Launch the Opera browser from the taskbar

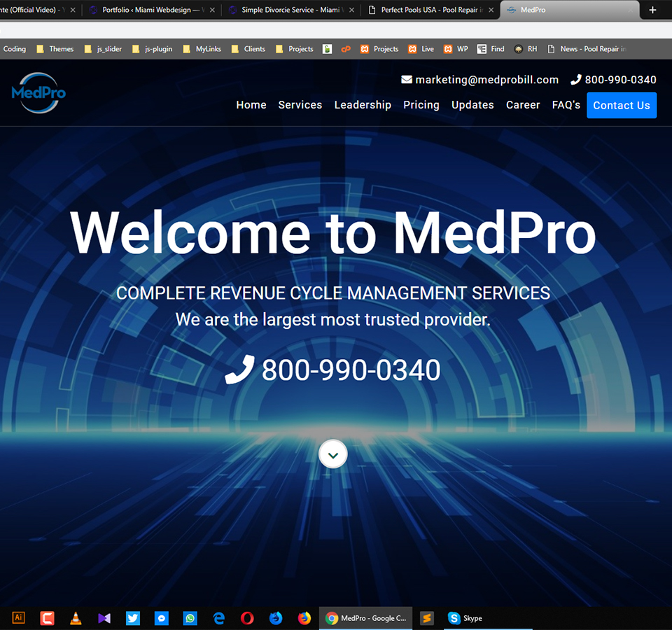[x=247, y=618]
